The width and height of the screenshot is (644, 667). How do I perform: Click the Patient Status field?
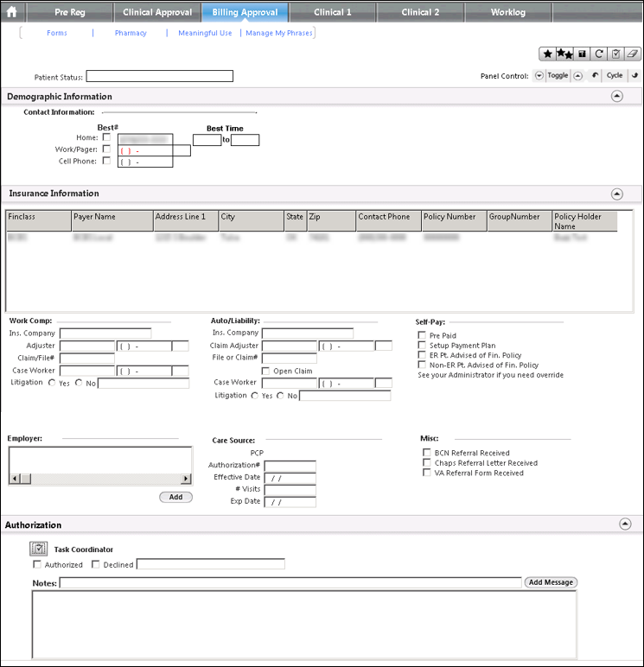click(x=160, y=76)
